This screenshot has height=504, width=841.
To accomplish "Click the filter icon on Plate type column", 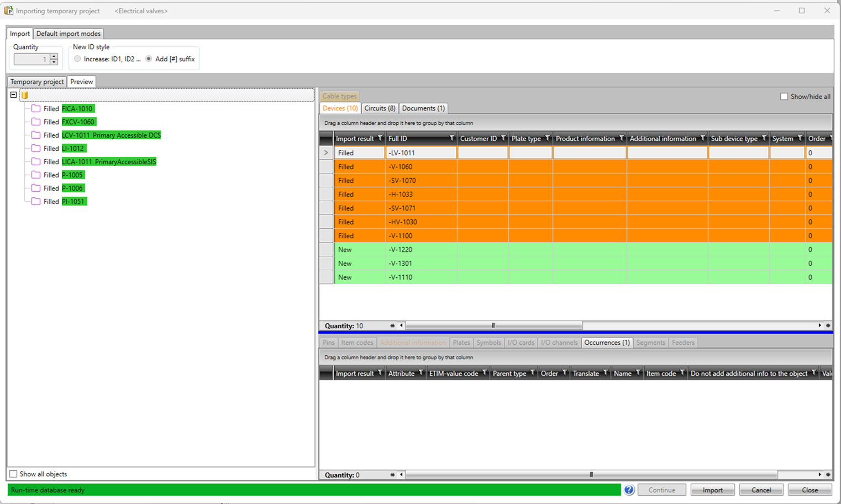I will pyautogui.click(x=548, y=138).
